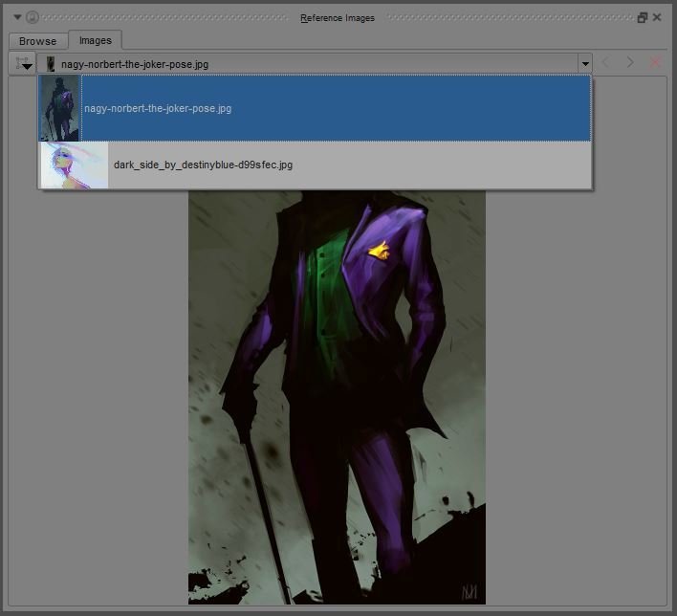This screenshot has height=616, width=677.
Task: Select the Images tab
Action: [x=96, y=40]
